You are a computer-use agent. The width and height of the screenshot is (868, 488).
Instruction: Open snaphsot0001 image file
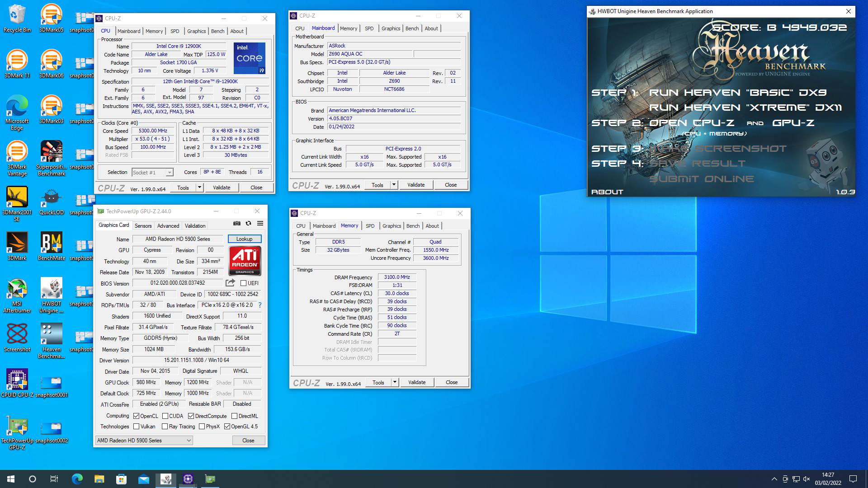click(51, 386)
